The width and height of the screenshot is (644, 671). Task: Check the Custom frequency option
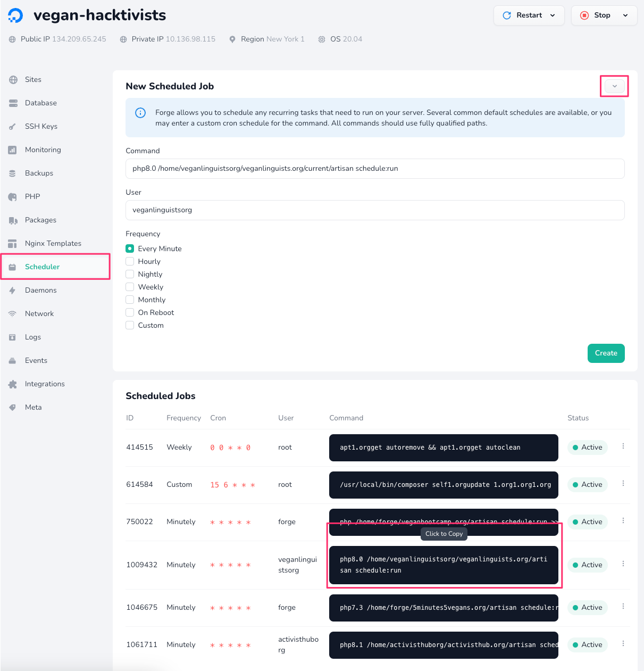[130, 325]
